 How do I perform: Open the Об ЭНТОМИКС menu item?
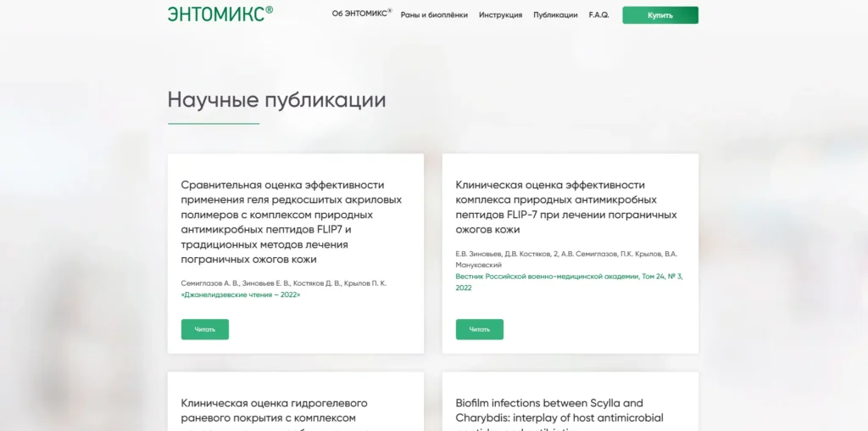[x=362, y=14]
